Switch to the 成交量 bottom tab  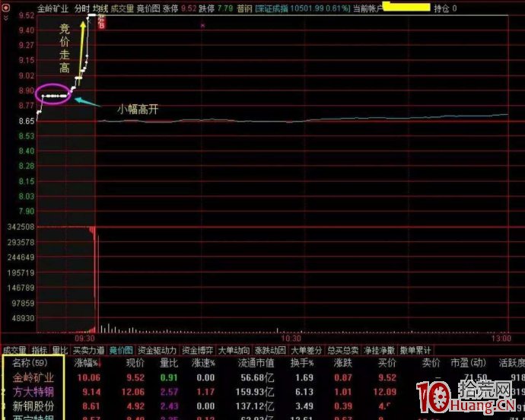[x=14, y=350]
